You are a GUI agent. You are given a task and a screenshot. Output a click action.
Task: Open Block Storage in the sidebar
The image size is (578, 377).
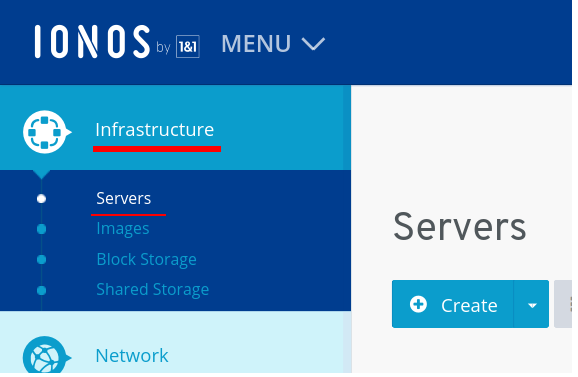(x=146, y=259)
